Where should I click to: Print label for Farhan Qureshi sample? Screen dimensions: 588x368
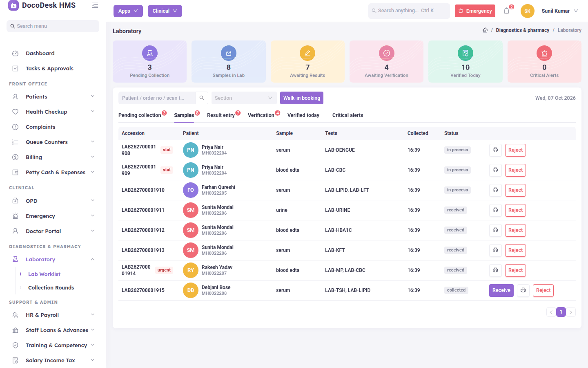coord(495,190)
